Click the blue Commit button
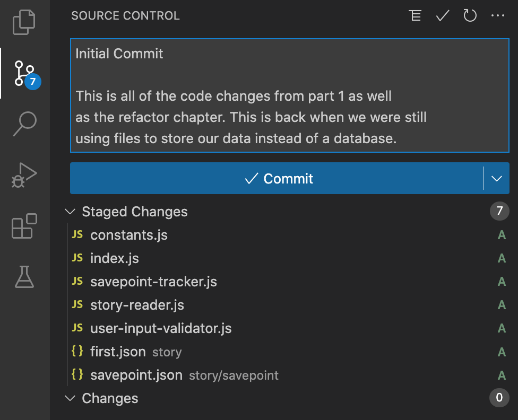The height and width of the screenshot is (420, 518). (277, 178)
